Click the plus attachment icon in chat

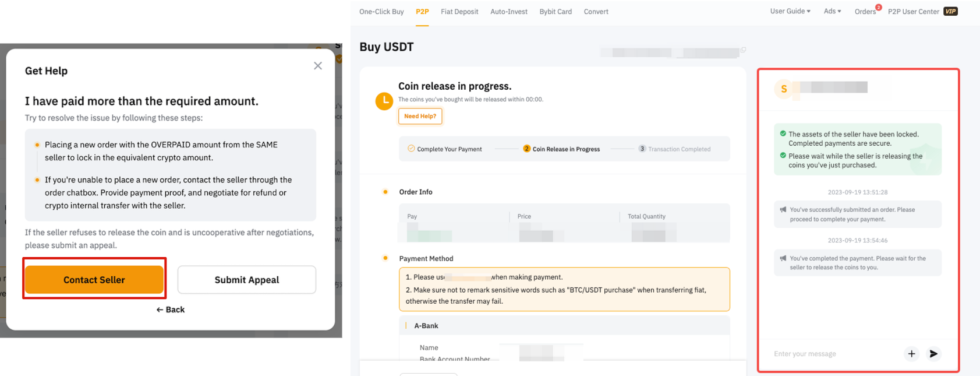point(911,354)
